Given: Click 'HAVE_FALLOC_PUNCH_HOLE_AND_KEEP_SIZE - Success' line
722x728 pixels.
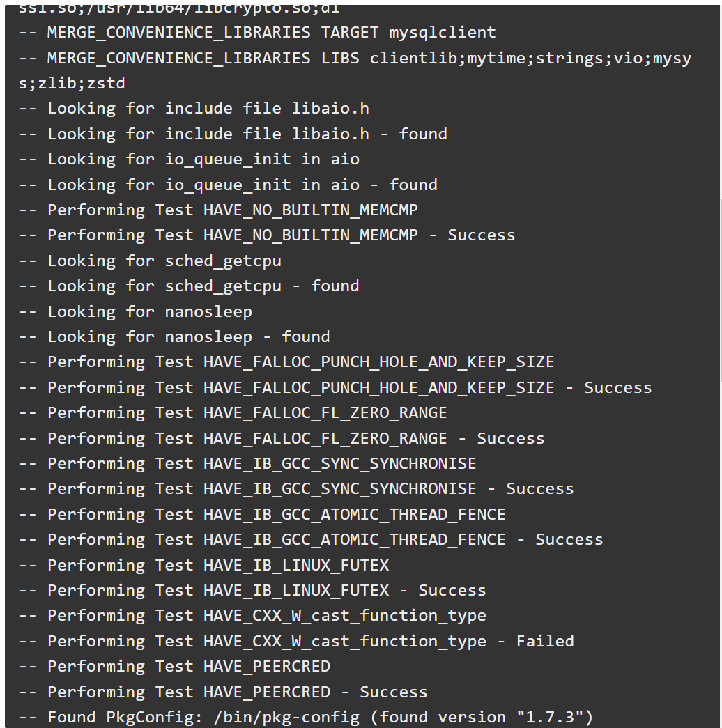Looking at the screenshot, I should click(x=335, y=387).
